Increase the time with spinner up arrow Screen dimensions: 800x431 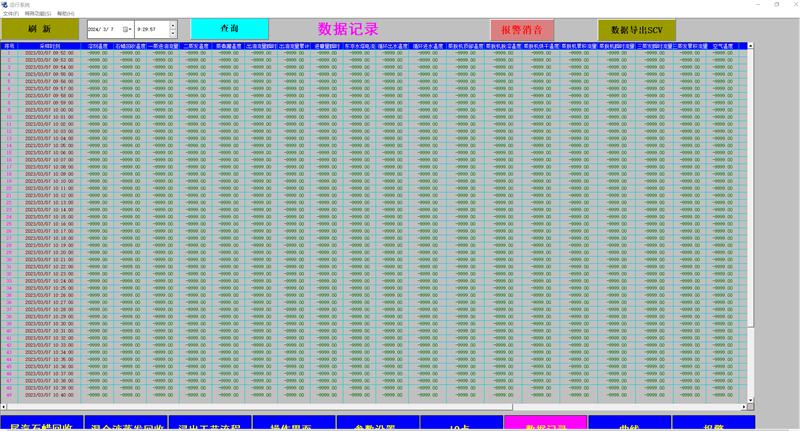point(173,24)
